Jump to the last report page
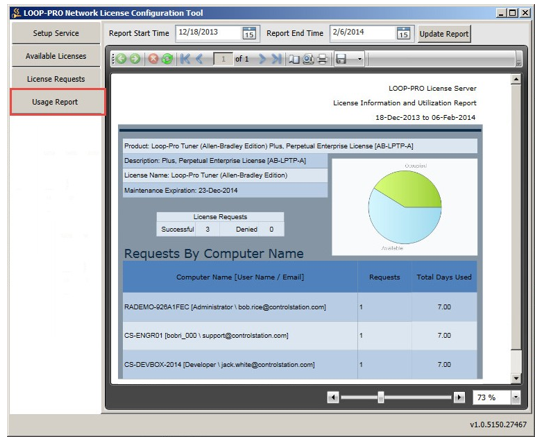Viewport: 541px width, 441px height. (277, 59)
